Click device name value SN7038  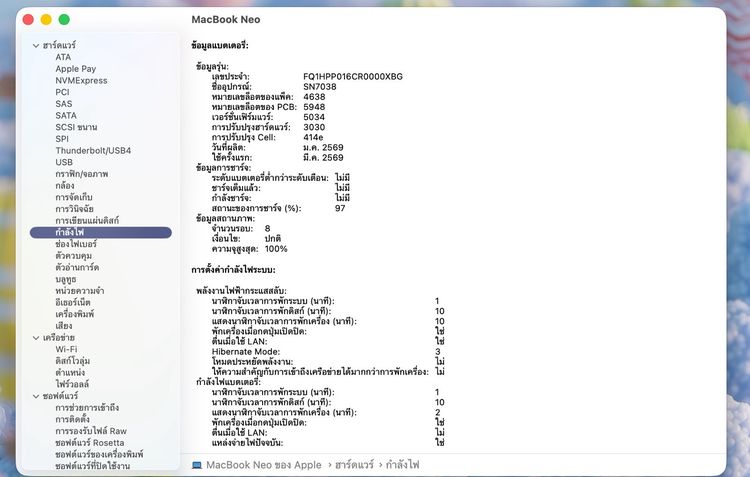(x=320, y=87)
